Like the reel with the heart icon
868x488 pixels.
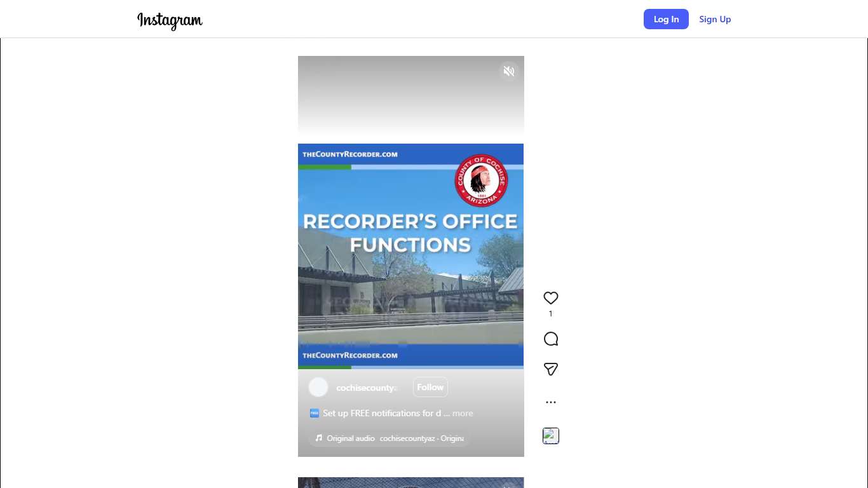[550, 298]
